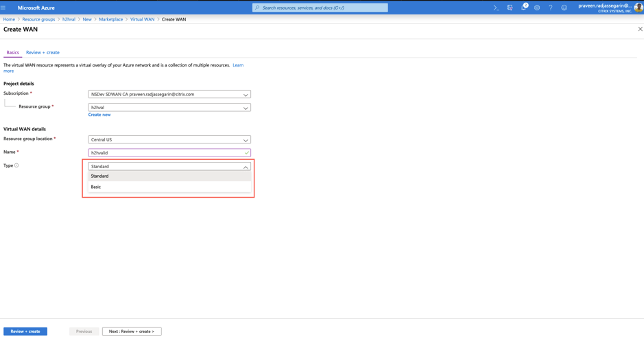Click the account profile avatar
Image resolution: width=644 pixels, height=337 pixels.
point(639,8)
